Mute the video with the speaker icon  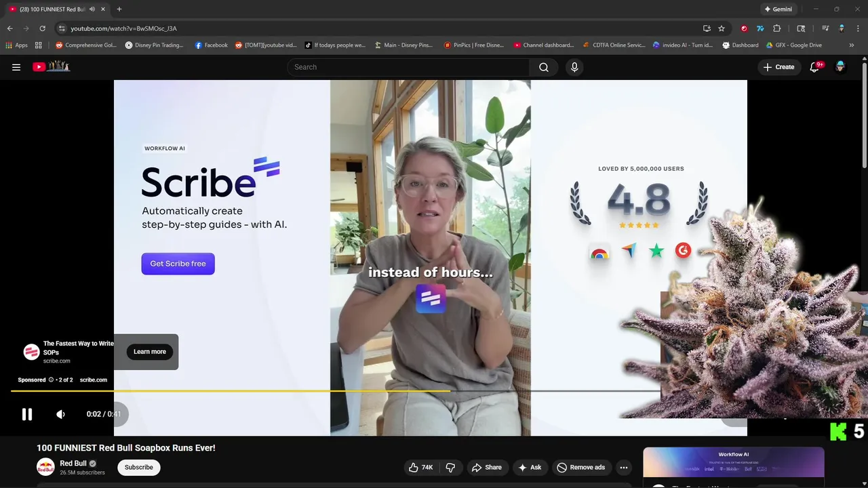tap(61, 414)
